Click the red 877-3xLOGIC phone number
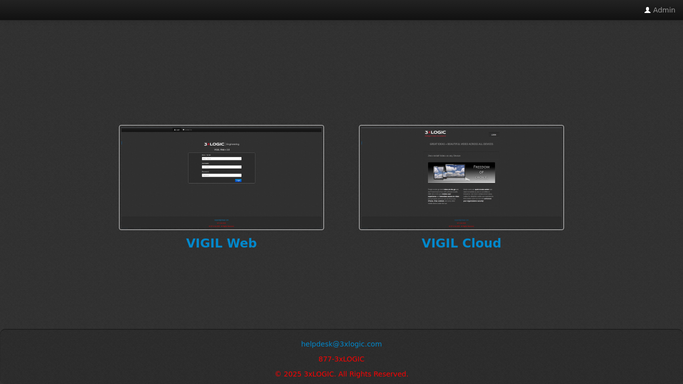This screenshot has height=384, width=683. click(x=342, y=359)
